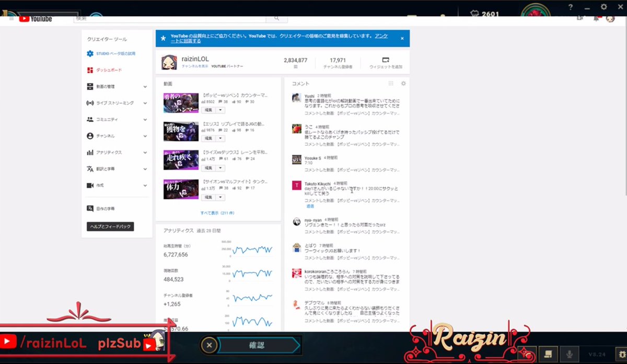Open the comments widget settings gear
This screenshot has width=627, height=364.
[x=403, y=84]
